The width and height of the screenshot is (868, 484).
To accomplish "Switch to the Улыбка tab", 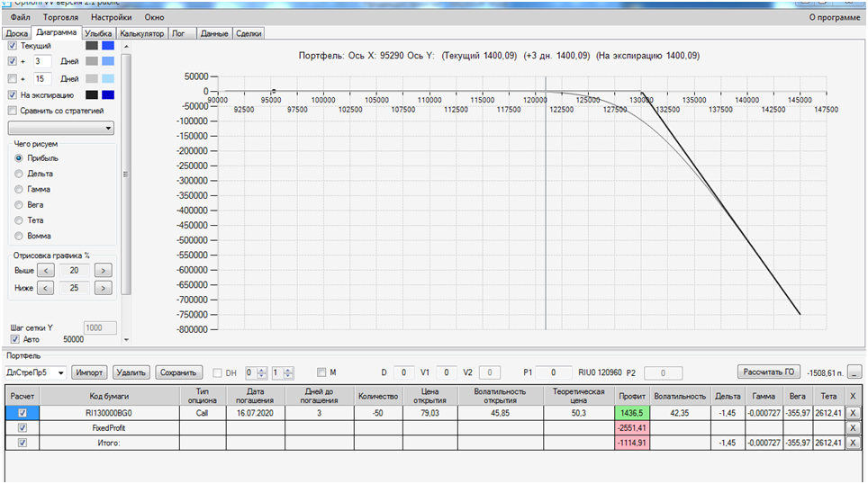I will [98, 33].
